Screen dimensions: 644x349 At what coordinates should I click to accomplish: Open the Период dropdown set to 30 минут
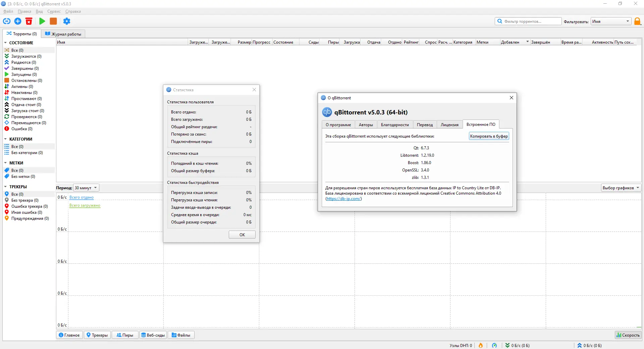pos(86,188)
